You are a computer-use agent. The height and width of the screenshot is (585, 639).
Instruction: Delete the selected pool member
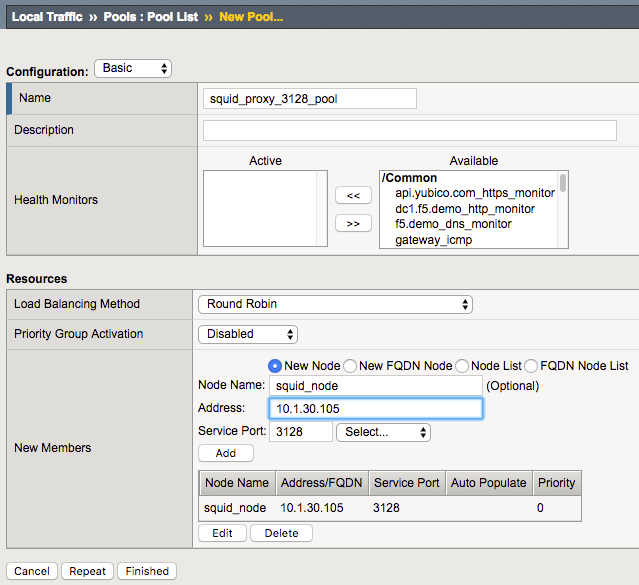[x=281, y=533]
